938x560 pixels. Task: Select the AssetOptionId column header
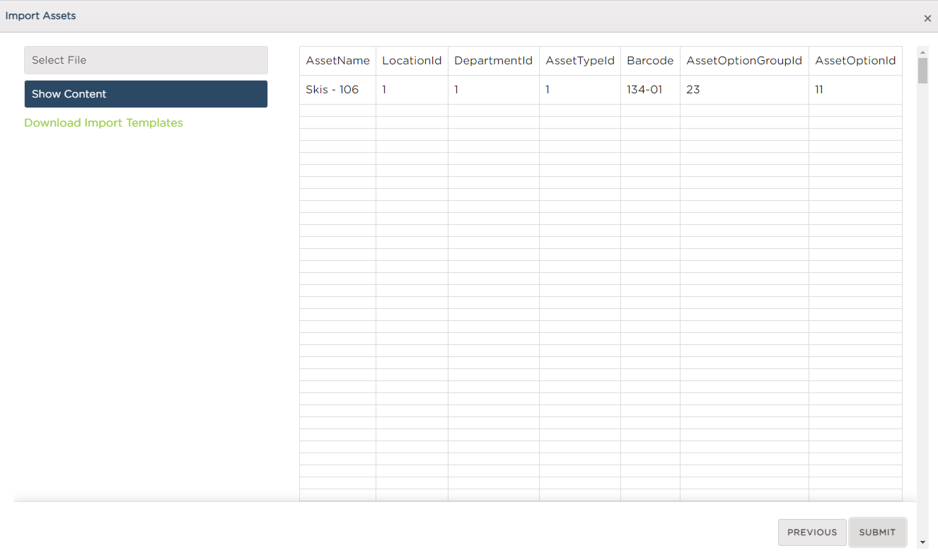(855, 61)
